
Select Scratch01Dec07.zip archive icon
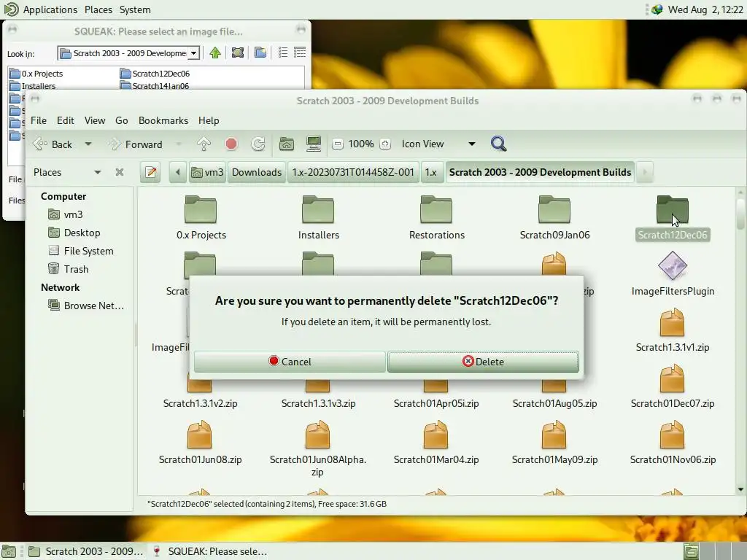point(672,378)
